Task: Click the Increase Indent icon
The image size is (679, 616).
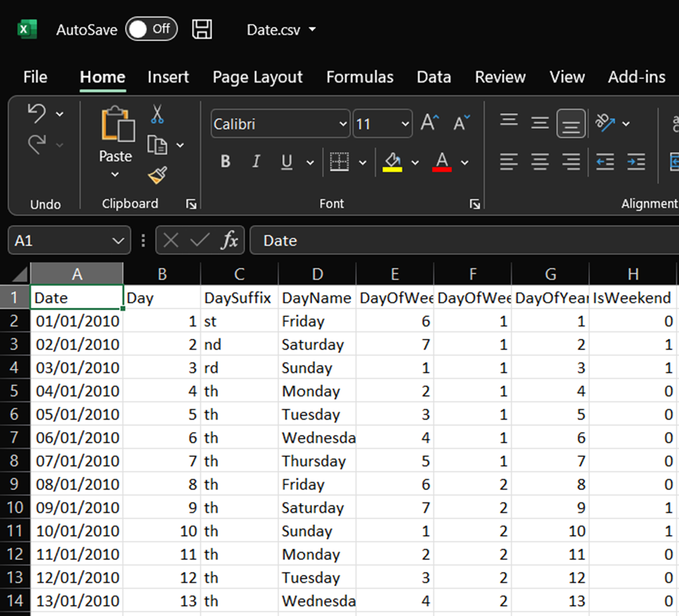Action: point(636,162)
